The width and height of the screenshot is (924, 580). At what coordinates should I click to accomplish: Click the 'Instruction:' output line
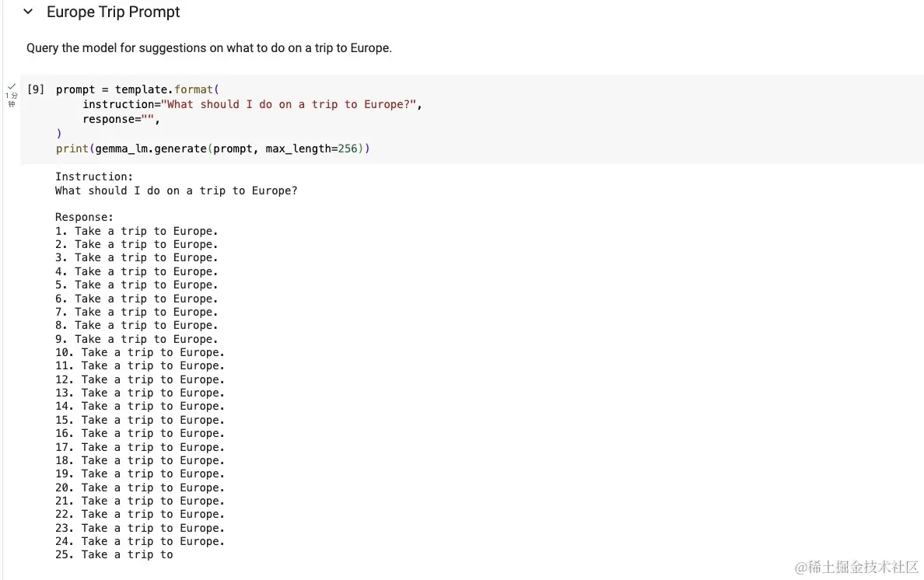[94, 177]
